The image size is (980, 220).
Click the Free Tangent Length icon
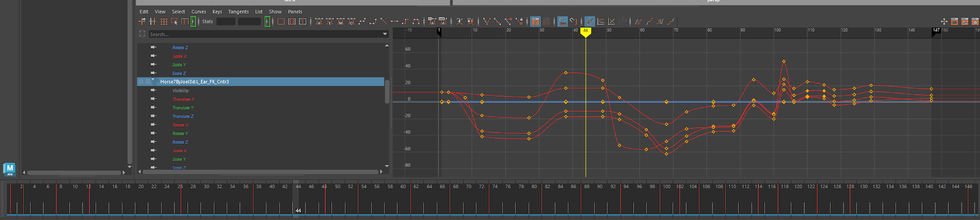click(x=508, y=21)
